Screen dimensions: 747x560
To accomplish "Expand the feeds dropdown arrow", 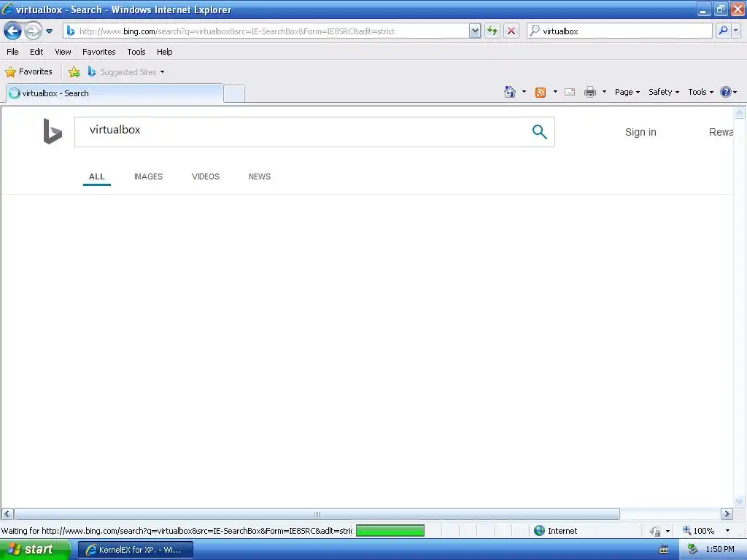I will coord(555,92).
